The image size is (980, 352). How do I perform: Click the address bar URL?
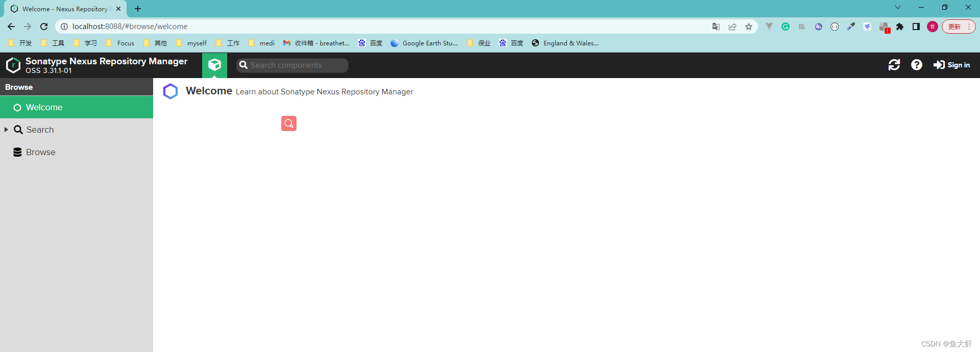click(x=130, y=27)
